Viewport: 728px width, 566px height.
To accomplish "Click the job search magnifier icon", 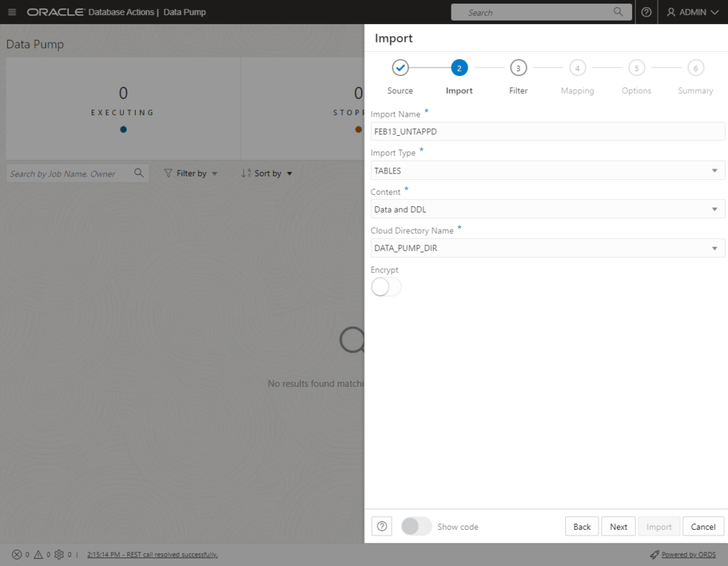I will tap(139, 173).
